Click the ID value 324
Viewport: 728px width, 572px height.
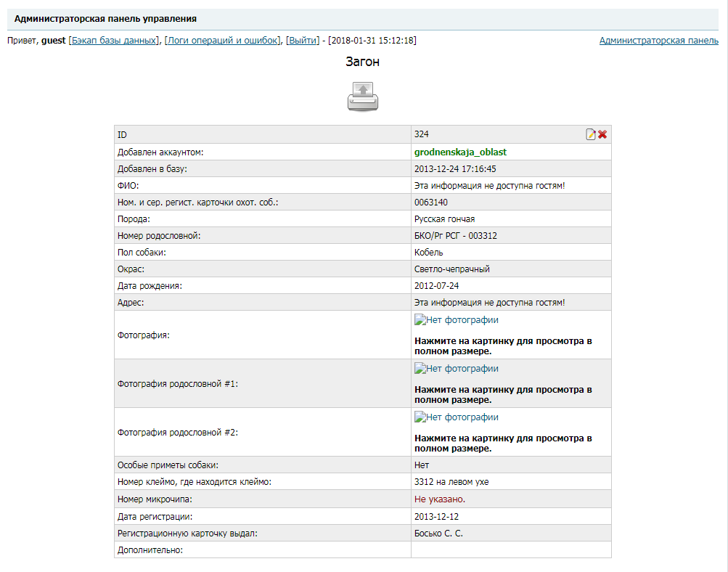click(x=422, y=134)
